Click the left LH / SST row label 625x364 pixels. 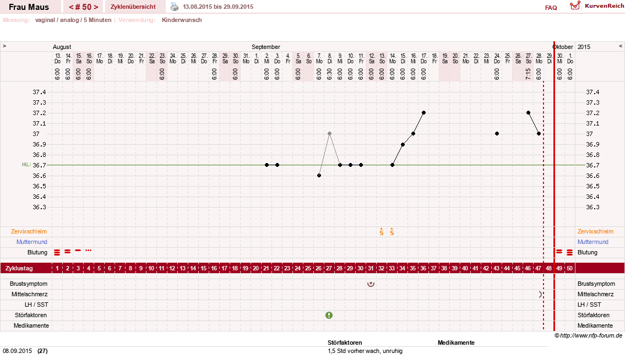coord(36,305)
